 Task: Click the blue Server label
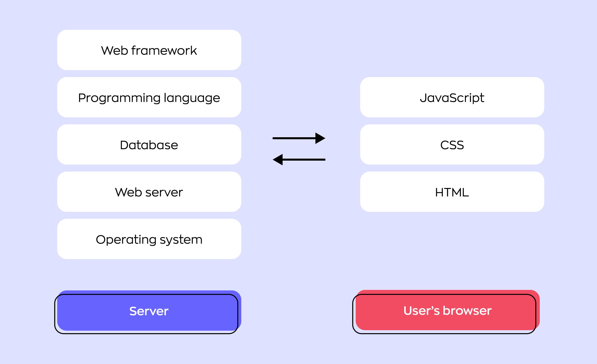[149, 311]
